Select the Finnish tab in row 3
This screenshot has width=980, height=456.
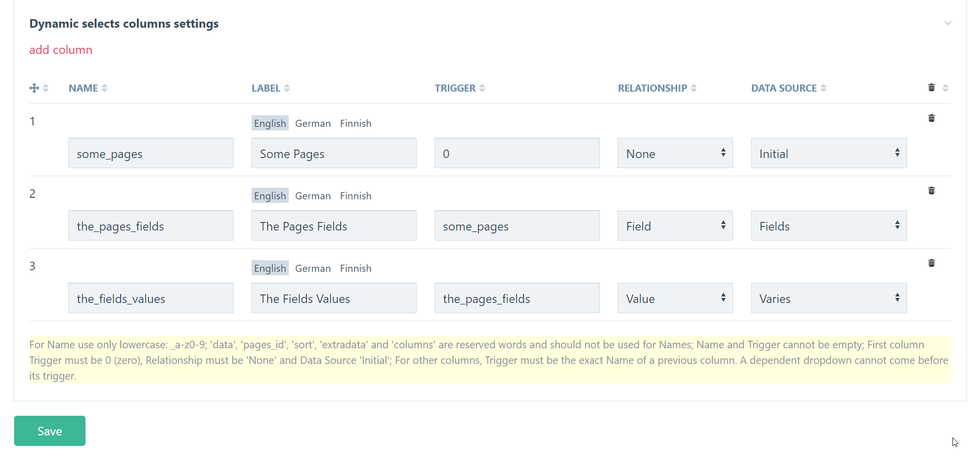click(x=355, y=268)
